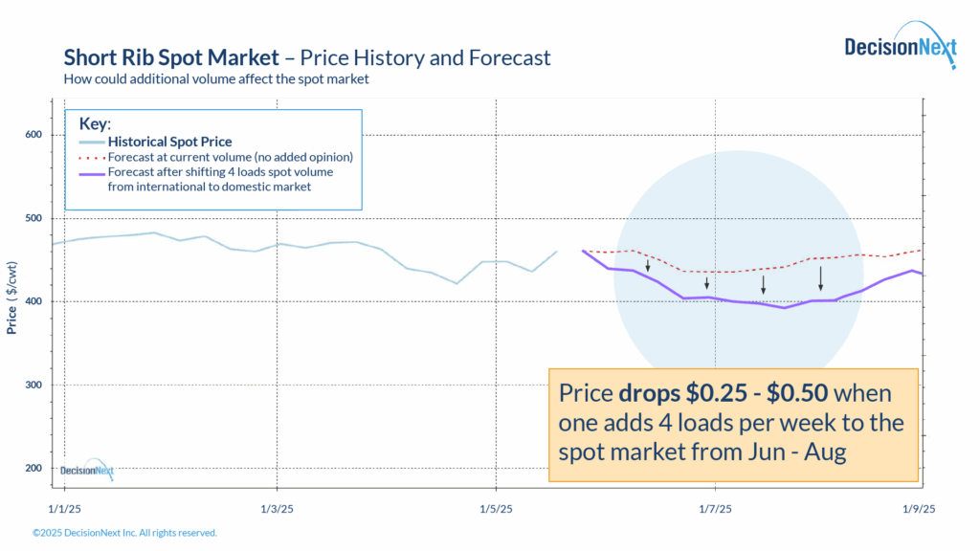Click the Key: legend heading
This screenshot has width=980, height=551.
[x=95, y=123]
